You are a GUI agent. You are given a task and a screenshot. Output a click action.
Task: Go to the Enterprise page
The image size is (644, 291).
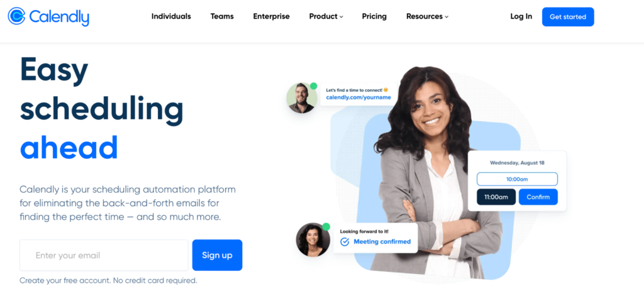click(x=272, y=16)
